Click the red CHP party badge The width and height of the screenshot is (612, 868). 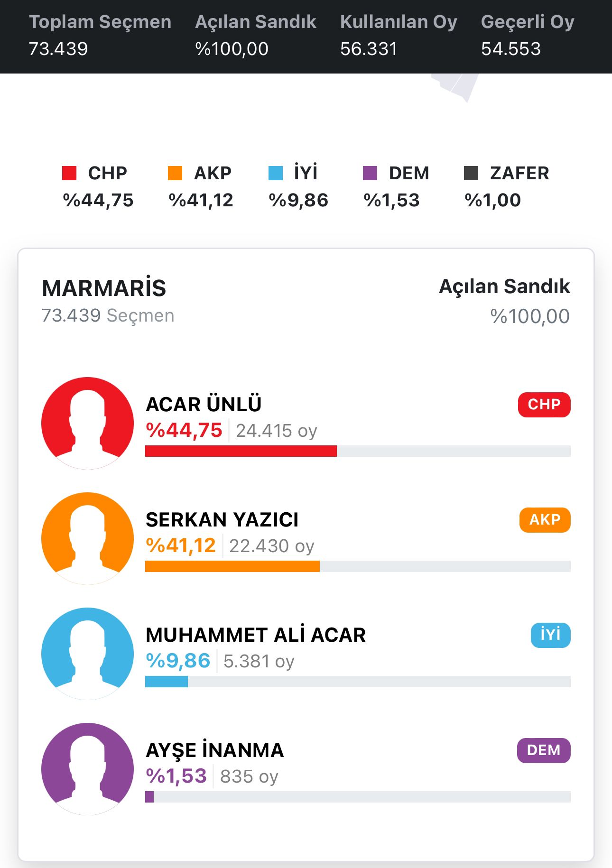(x=544, y=405)
